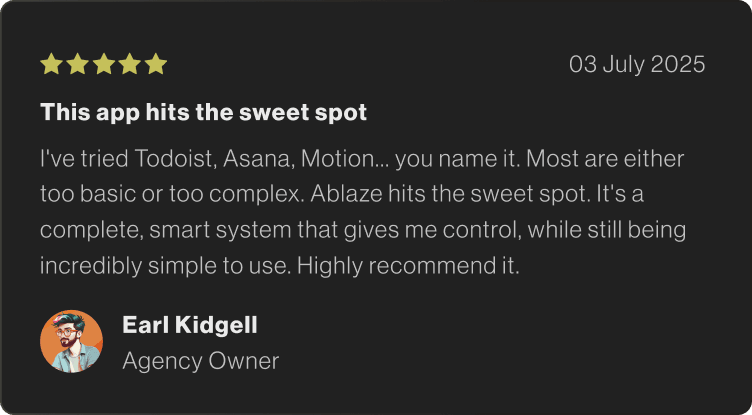752x415 pixels.
Task: Select the "This app hits the sweet spot" title
Action: point(203,112)
